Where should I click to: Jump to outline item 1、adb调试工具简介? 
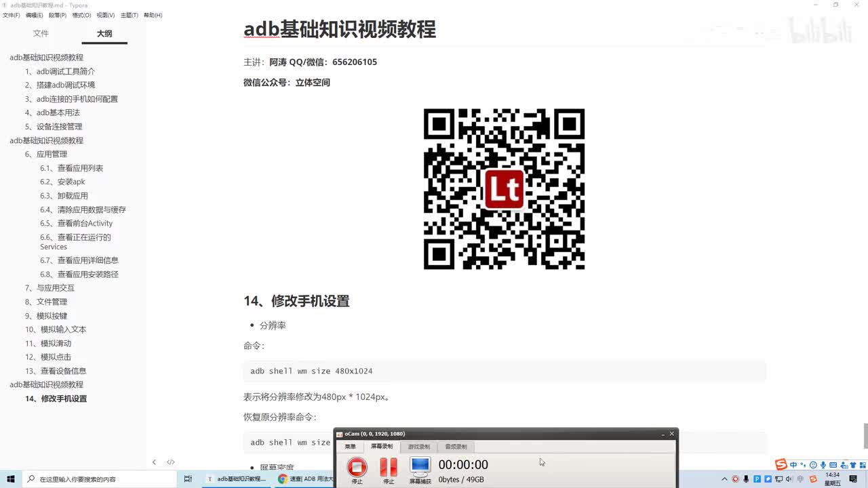click(x=60, y=71)
